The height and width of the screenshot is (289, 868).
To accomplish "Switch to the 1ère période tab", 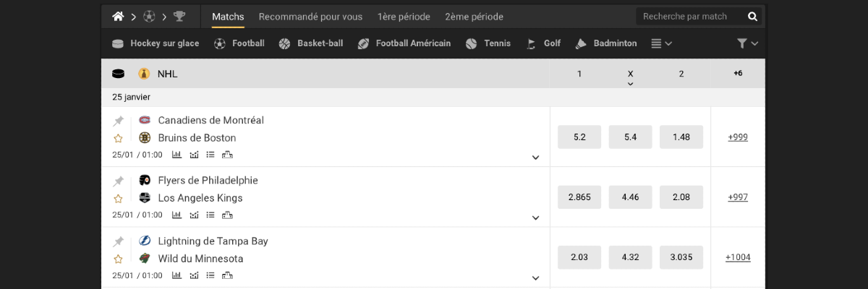I will pyautogui.click(x=404, y=17).
